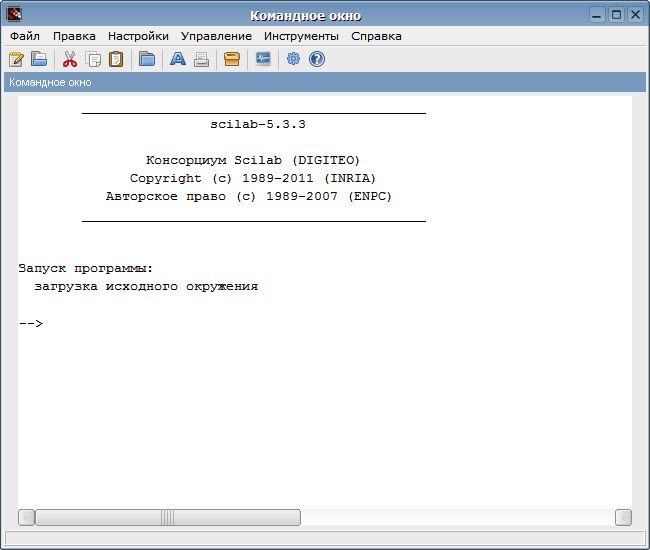
Task: Click the Copy toolbar icon
Action: [x=93, y=59]
